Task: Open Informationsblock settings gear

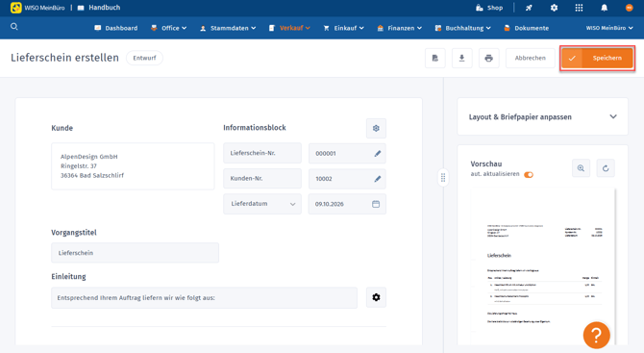Action: tap(376, 128)
